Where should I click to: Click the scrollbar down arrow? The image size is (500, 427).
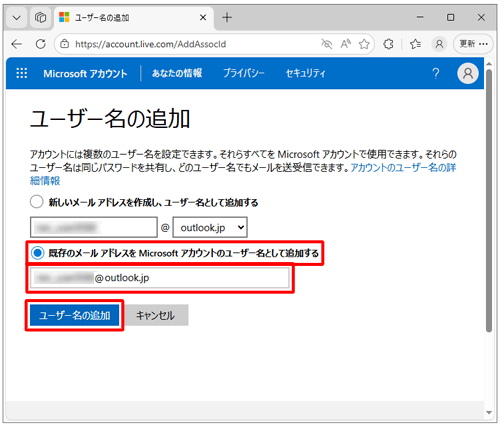pos(489,412)
